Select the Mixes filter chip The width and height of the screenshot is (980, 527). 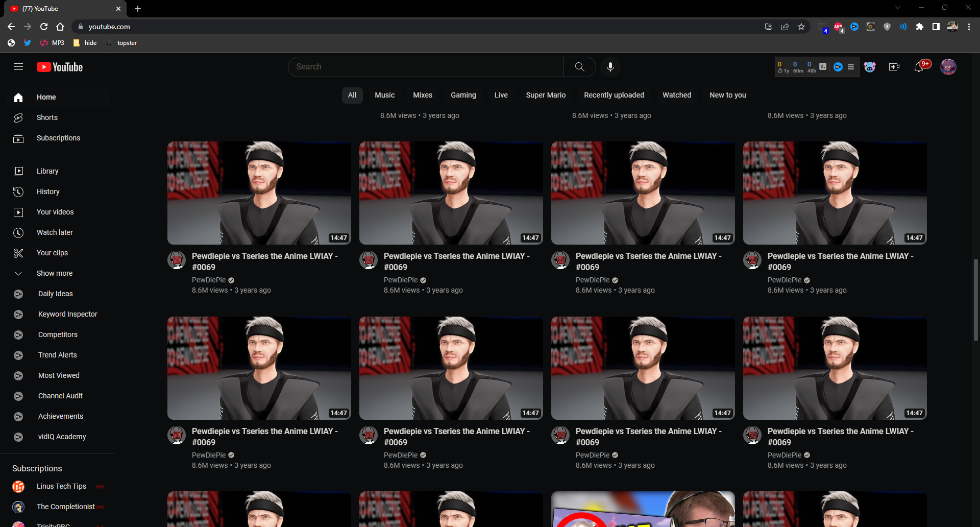423,95
